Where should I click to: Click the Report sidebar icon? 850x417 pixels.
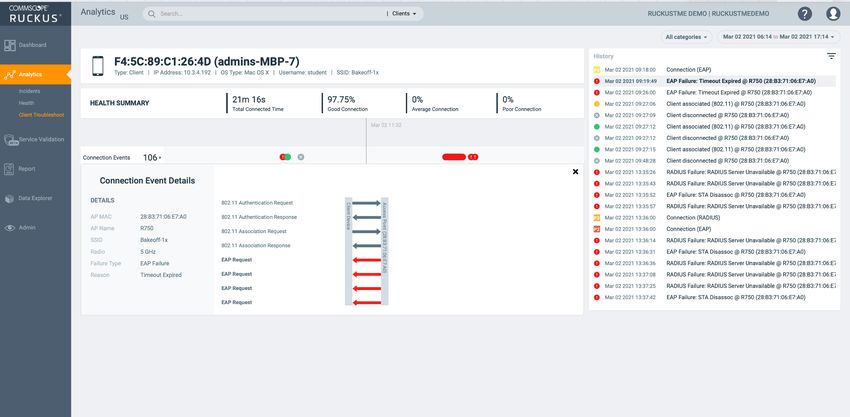coord(9,169)
